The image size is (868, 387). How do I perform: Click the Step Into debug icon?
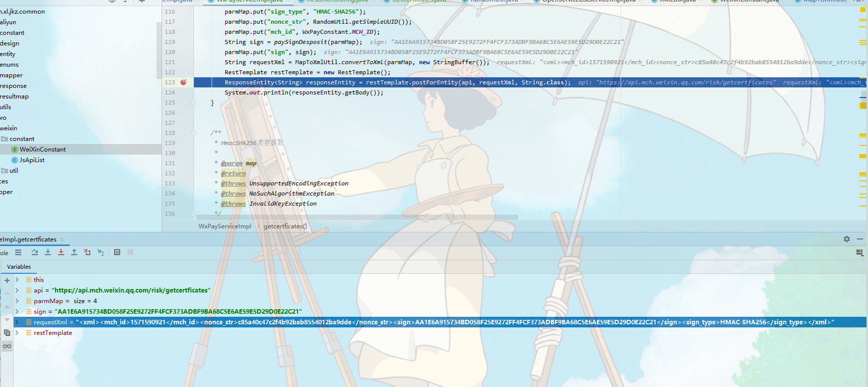(48, 252)
